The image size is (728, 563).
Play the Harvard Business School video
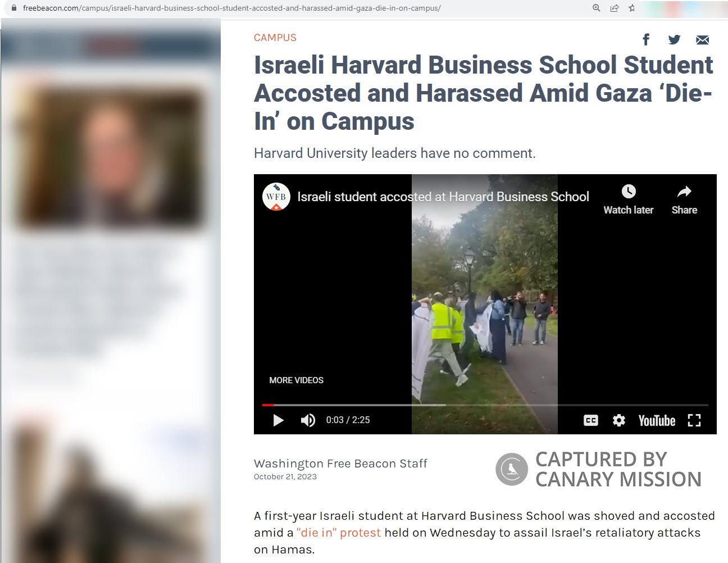[278, 420]
